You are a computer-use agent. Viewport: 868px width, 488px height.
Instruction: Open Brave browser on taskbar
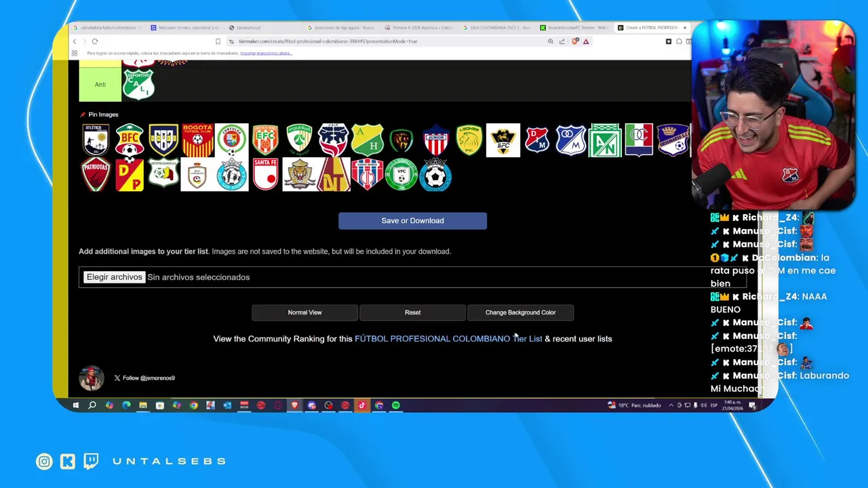pos(294,405)
